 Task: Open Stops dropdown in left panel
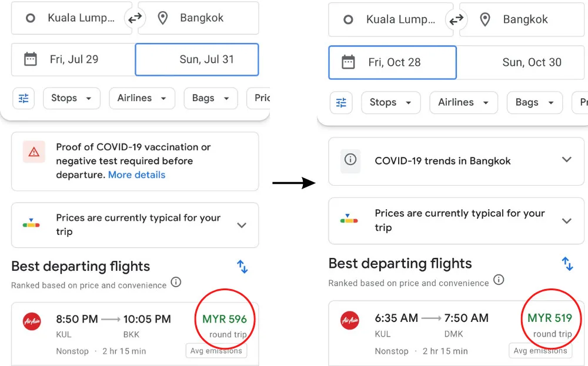click(72, 98)
